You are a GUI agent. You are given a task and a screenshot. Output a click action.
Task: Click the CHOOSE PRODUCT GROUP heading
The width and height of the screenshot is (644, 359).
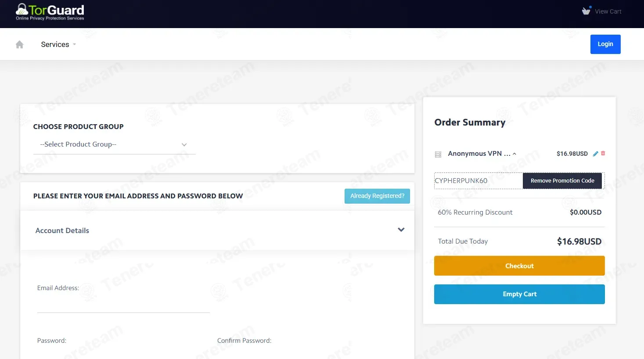pos(78,127)
